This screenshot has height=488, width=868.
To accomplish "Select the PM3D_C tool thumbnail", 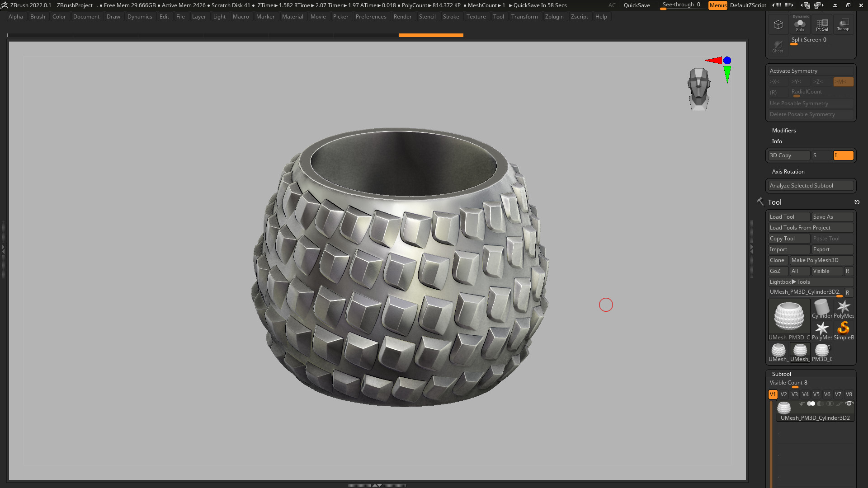I will coord(822,352).
